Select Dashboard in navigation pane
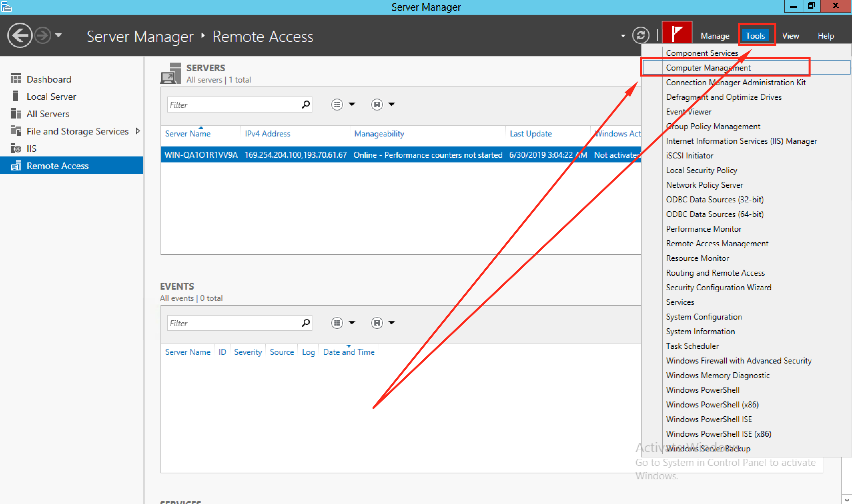 tap(49, 79)
